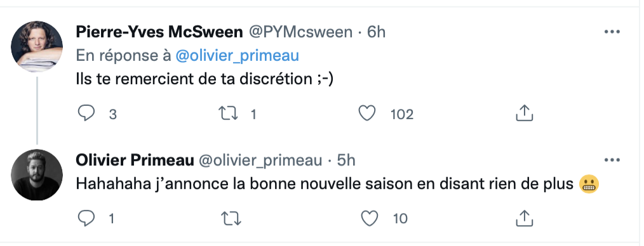Screen dimensions: 644x246
Task: View Pierre-Yves McSween's profile picture
Action: click(x=37, y=46)
